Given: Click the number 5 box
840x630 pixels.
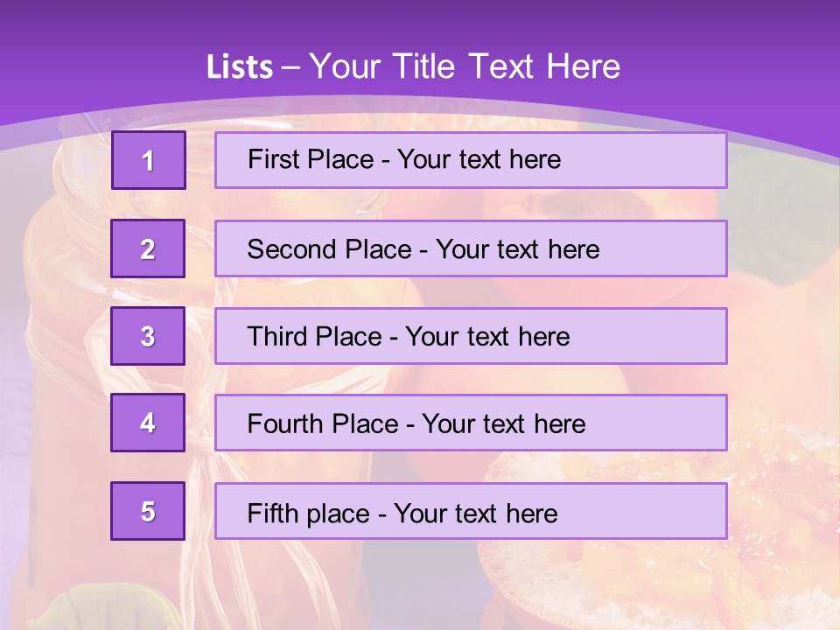Looking at the screenshot, I should [148, 511].
